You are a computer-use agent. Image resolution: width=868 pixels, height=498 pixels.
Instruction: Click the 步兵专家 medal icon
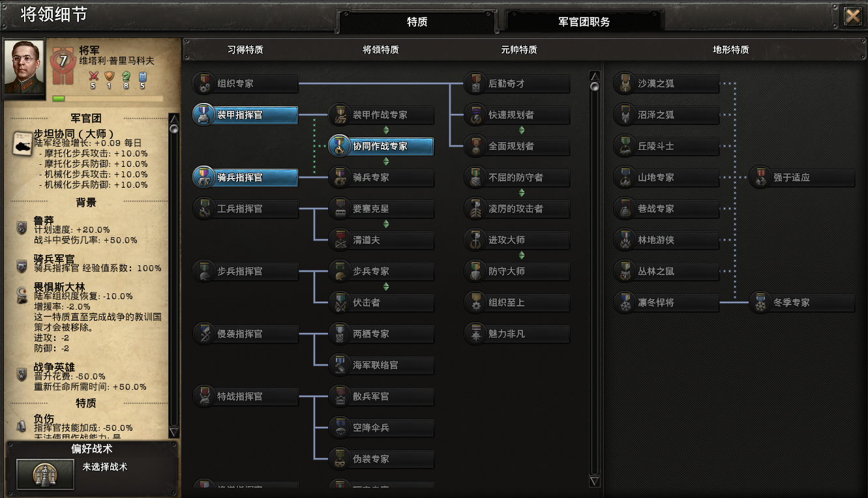pos(340,272)
